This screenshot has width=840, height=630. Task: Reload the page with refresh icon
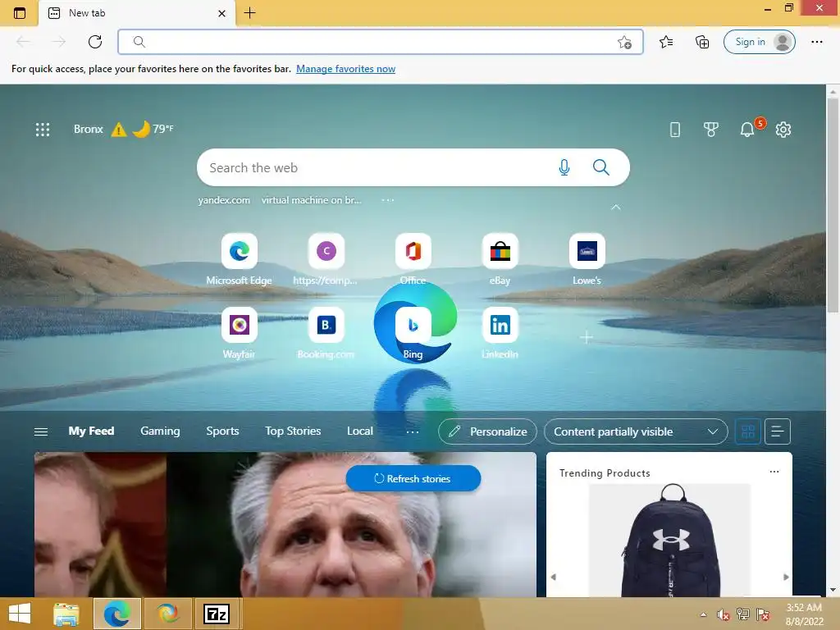pyautogui.click(x=95, y=42)
